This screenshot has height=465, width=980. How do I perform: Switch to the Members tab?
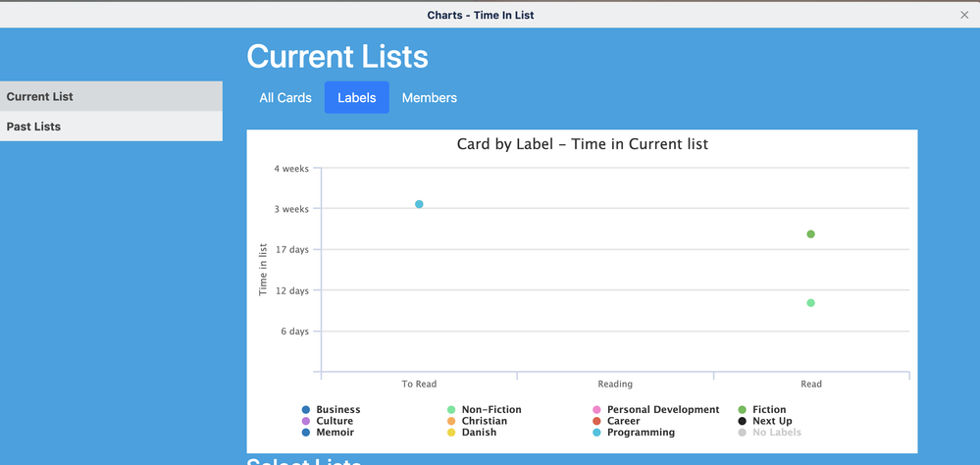430,97
